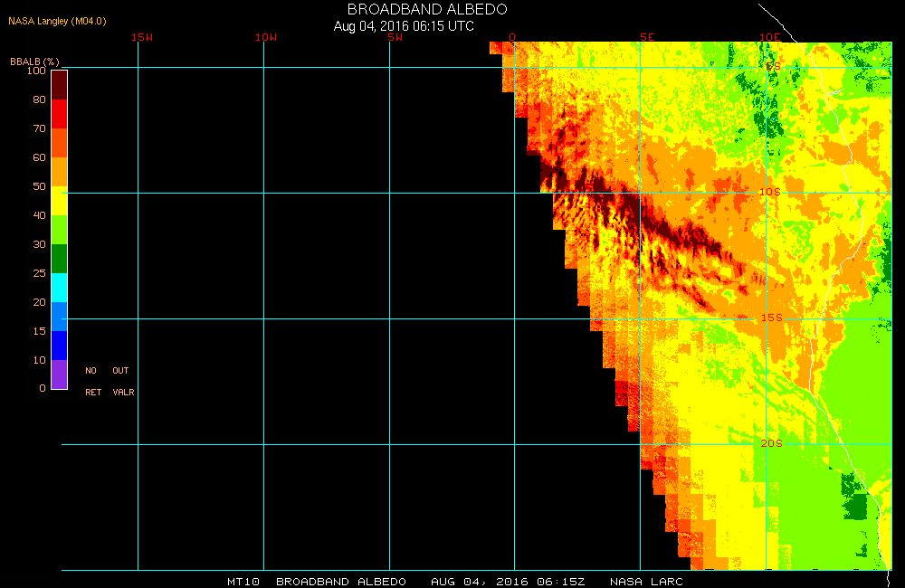905x588 pixels.
Task: Click the dark green 25-30 legend band
Action: click(x=60, y=259)
